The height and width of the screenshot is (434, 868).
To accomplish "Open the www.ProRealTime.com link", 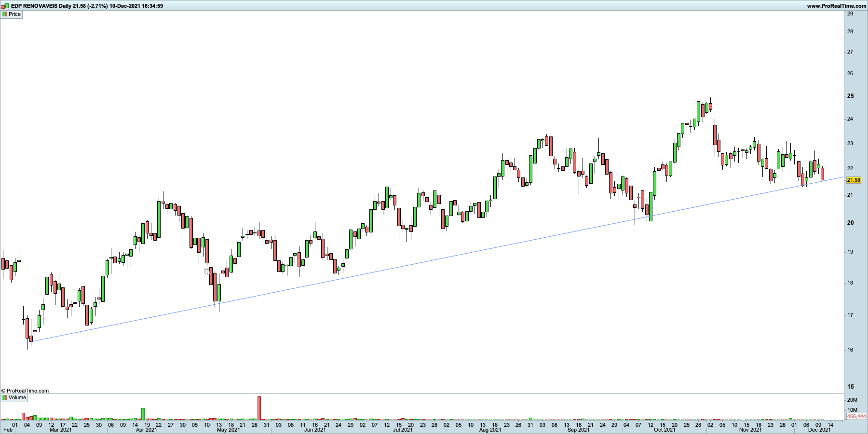I will tap(836, 6).
